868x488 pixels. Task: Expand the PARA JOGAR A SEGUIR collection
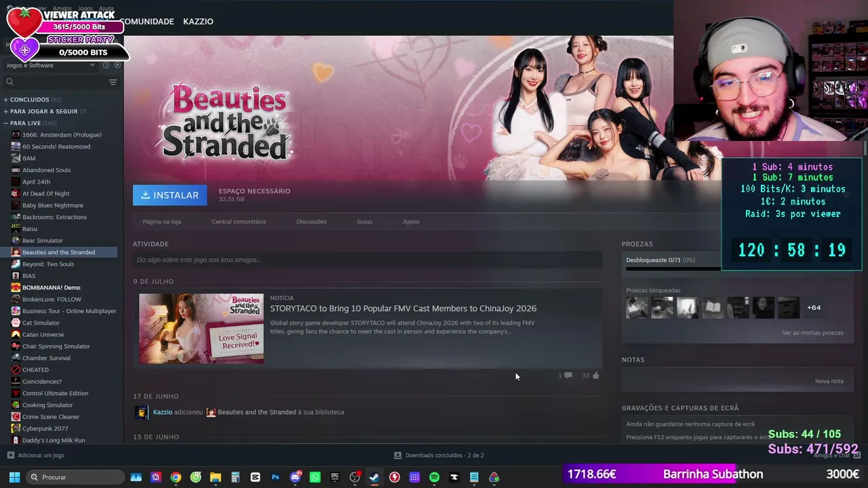(45, 111)
